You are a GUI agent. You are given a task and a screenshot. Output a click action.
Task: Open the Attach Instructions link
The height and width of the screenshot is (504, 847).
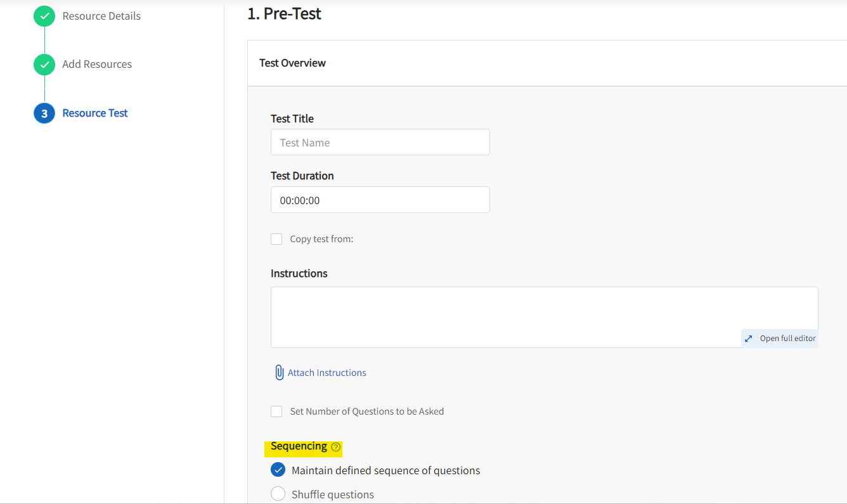coord(327,372)
